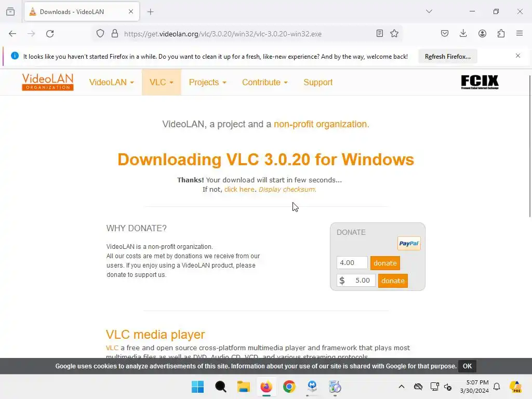
Task: Click donate beside the 4.00 field
Action: pos(385,263)
